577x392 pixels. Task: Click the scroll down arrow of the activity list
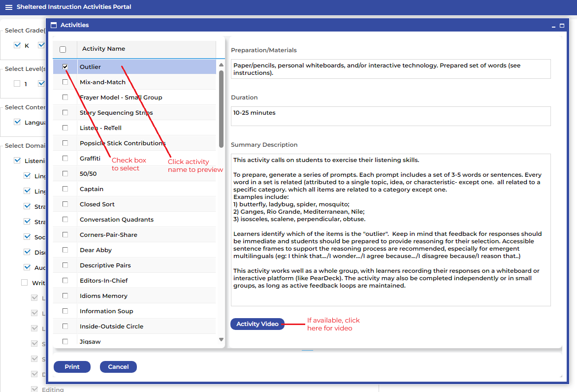pyautogui.click(x=221, y=339)
